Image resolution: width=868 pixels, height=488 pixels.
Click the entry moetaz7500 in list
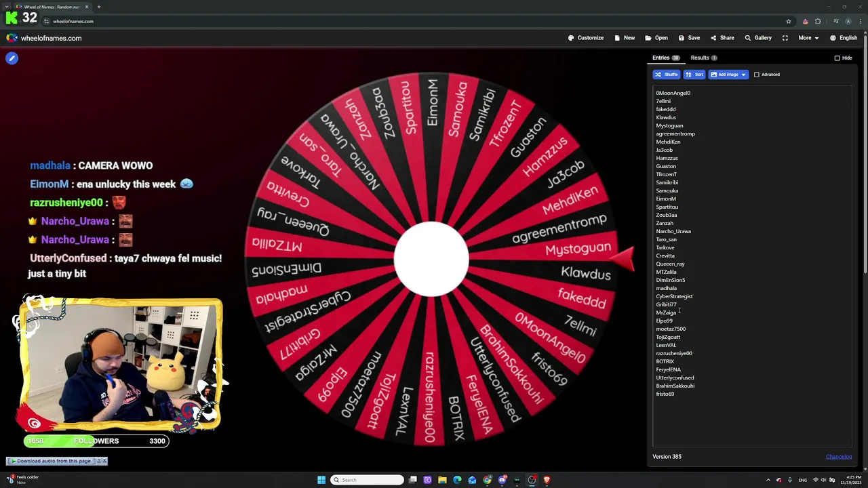[x=671, y=329]
